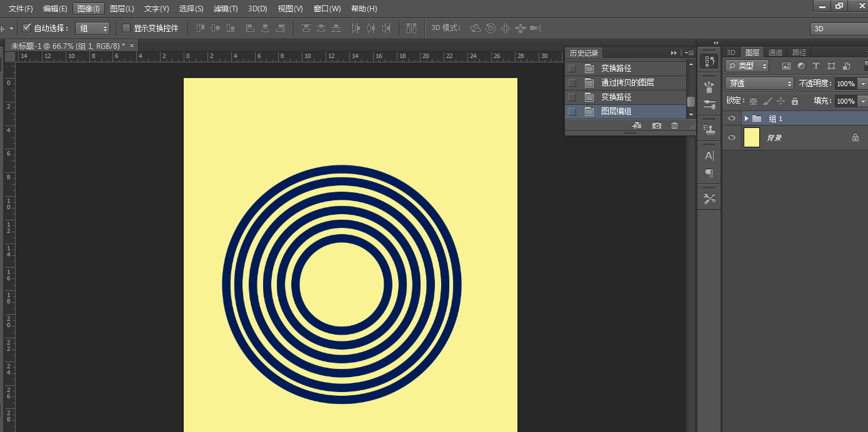This screenshot has width=868, height=432.
Task: Select the 3D zoom camera mode icon
Action: (x=536, y=28)
